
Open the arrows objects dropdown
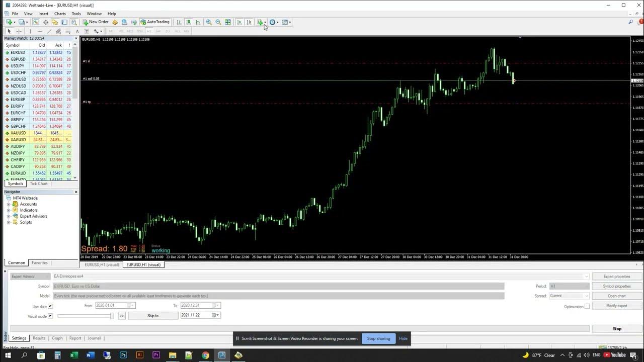click(98, 31)
